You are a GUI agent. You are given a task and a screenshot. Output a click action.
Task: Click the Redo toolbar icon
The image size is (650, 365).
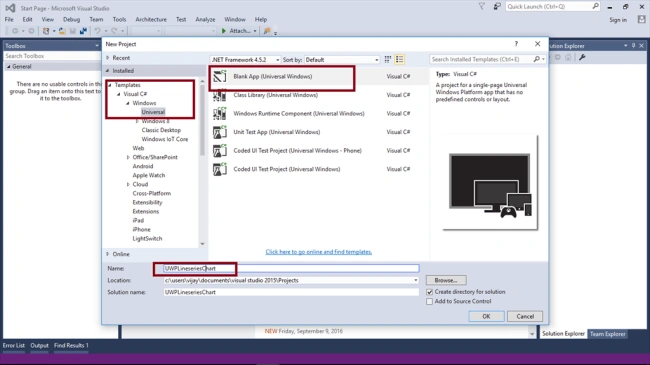pos(114,31)
